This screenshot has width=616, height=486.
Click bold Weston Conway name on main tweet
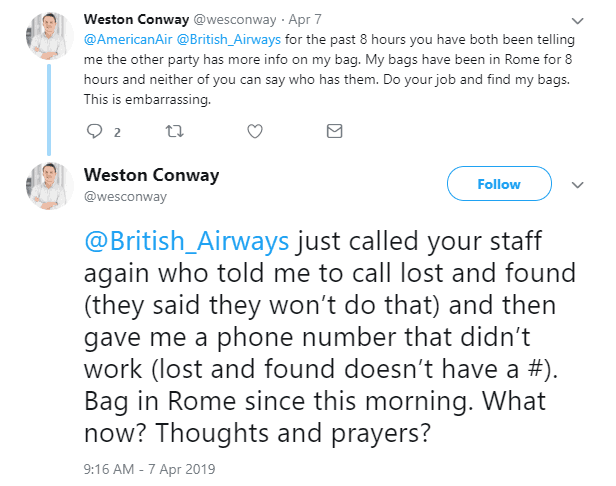coord(152,175)
